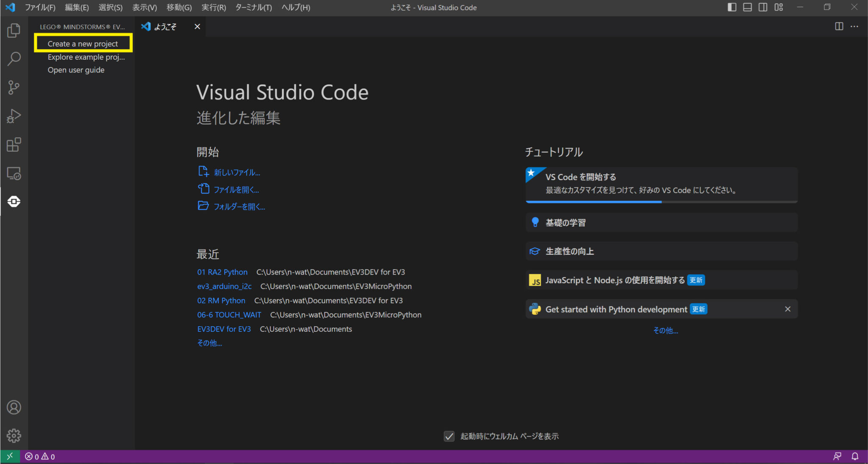This screenshot has width=868, height=464.
Task: Open Customize Layout icon in title bar
Action: tap(779, 7)
